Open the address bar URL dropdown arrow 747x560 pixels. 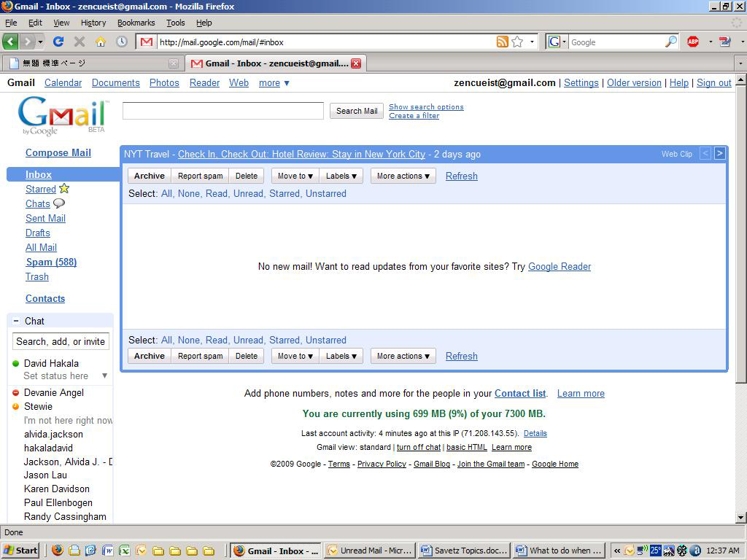532,42
